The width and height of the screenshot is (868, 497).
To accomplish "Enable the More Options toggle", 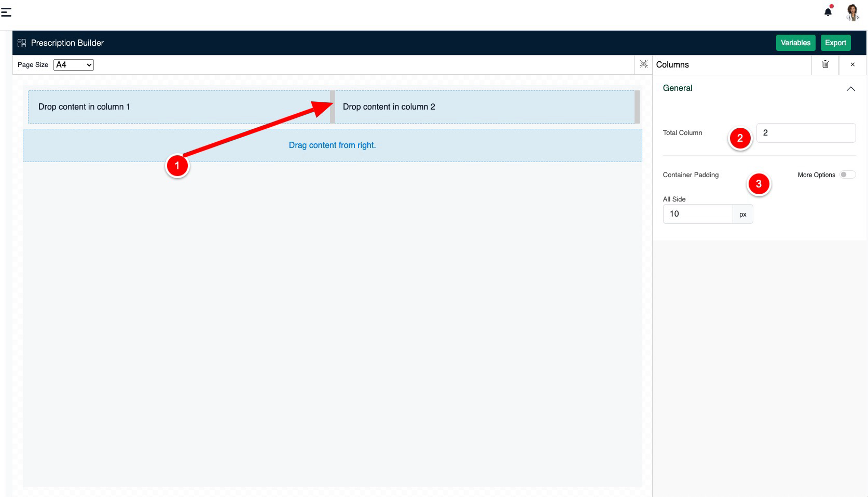I will point(847,174).
